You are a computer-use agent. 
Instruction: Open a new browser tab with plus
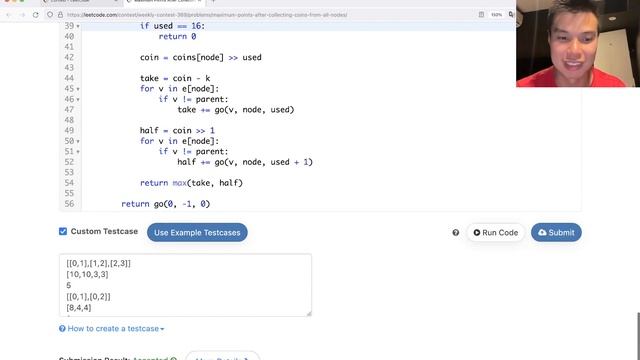213,2
